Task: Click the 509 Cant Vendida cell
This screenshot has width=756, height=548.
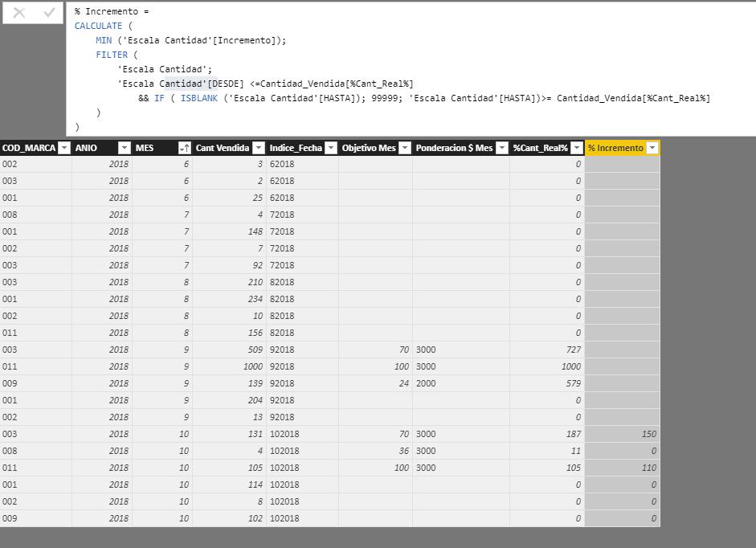Action: [x=229, y=350]
